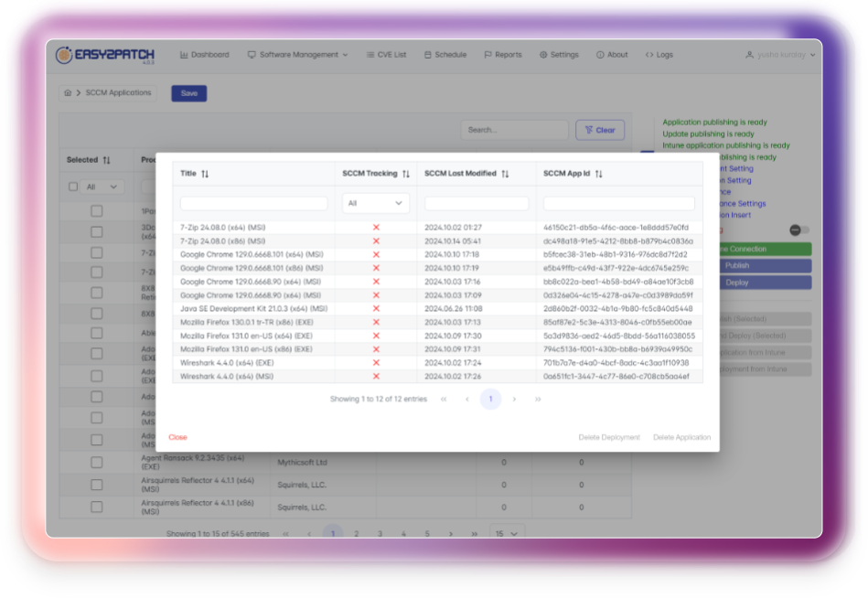Go to CVE List page
The image size is (868, 598).
point(386,55)
